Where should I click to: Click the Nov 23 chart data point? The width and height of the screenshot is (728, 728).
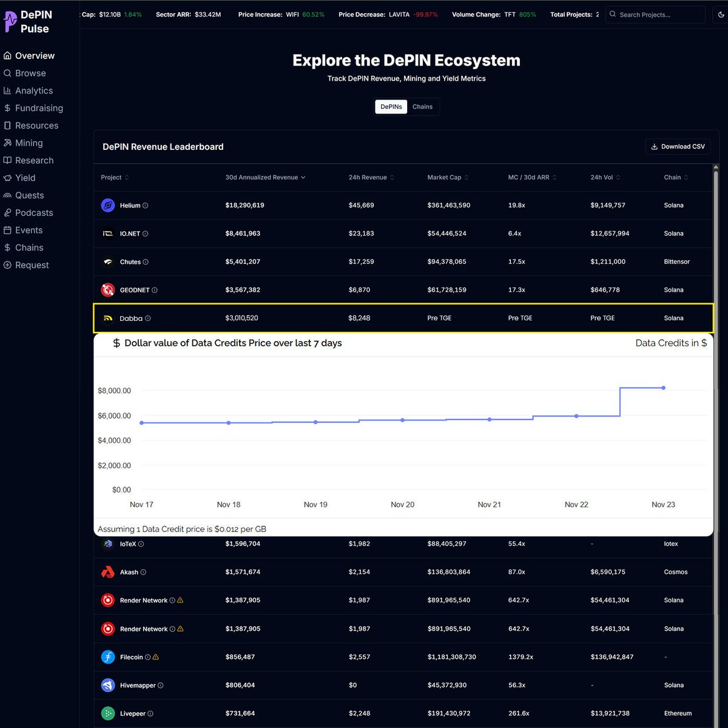[663, 388]
